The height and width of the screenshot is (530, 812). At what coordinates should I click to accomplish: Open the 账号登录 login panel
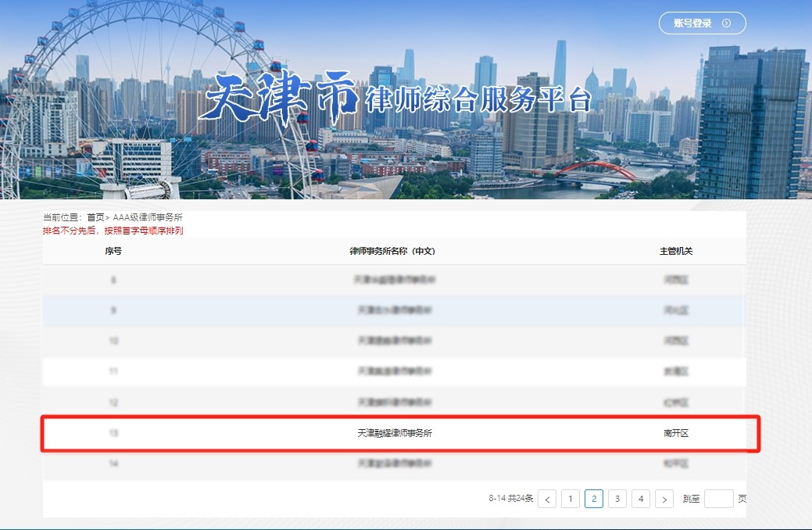pyautogui.click(x=698, y=23)
